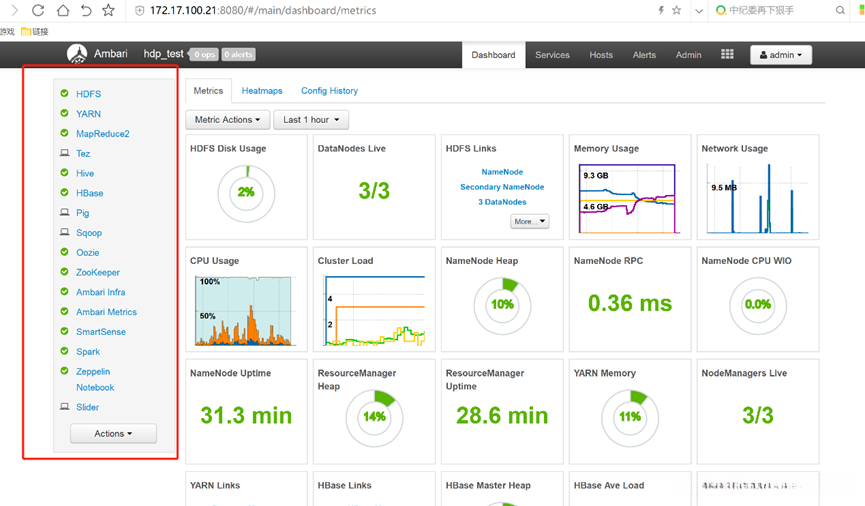This screenshot has width=865, height=506.
Task: Click the green status icon beside HDFS
Action: click(65, 94)
